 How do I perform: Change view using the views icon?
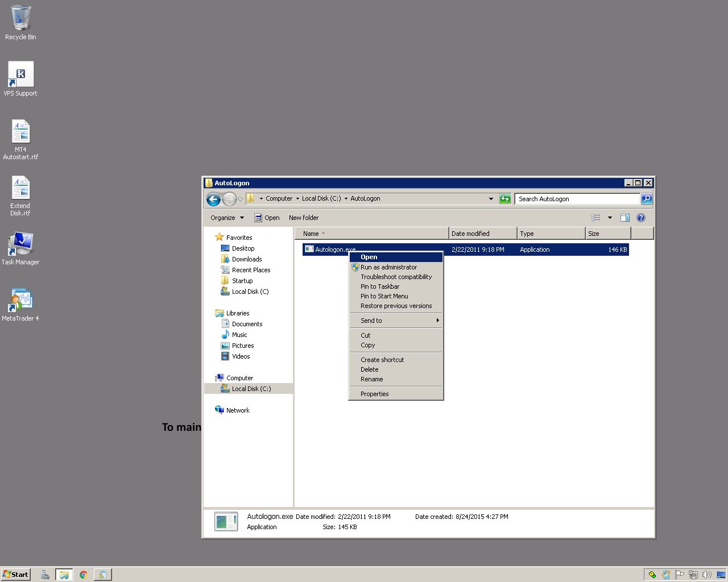[x=596, y=218]
